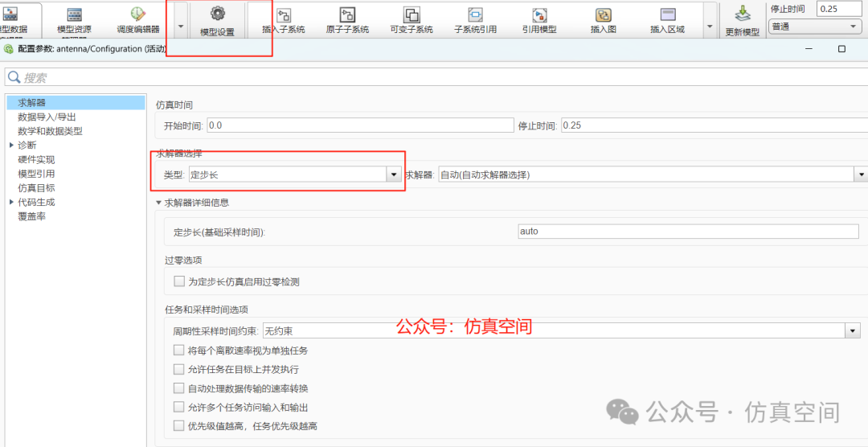Open the 周期性采样时间约束 dropdown

point(852,331)
